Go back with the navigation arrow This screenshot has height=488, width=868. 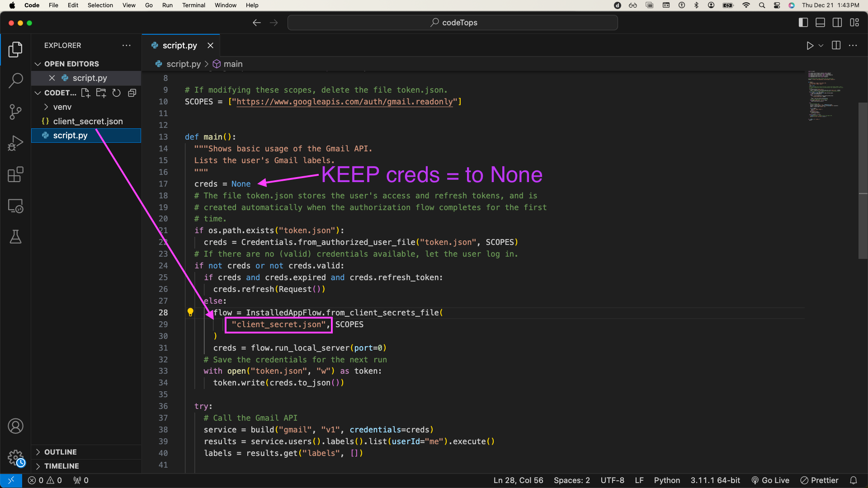pyautogui.click(x=257, y=23)
